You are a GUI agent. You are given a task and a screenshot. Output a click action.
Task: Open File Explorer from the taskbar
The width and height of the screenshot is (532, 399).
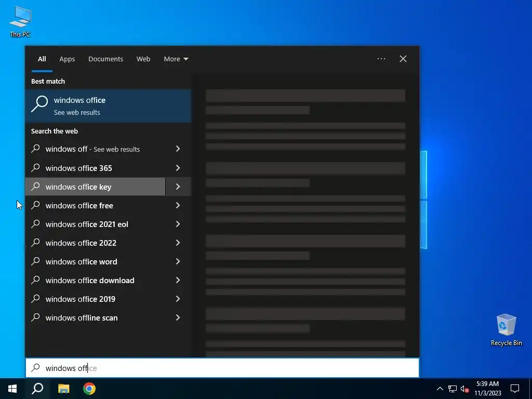coord(63,389)
